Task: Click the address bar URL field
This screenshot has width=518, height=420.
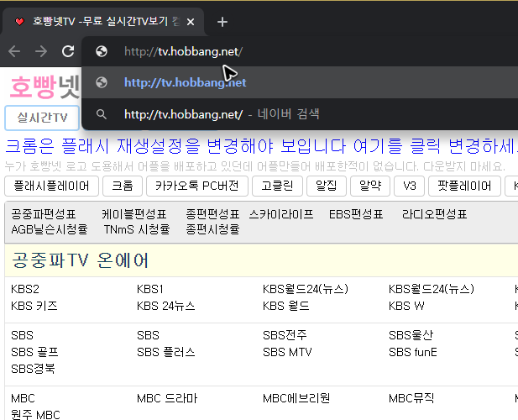Action: coord(300,51)
